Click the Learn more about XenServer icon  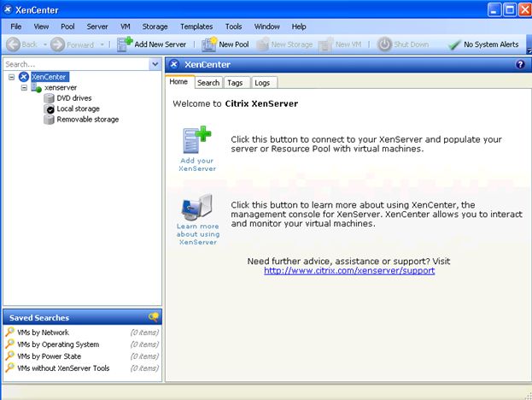pos(197,208)
